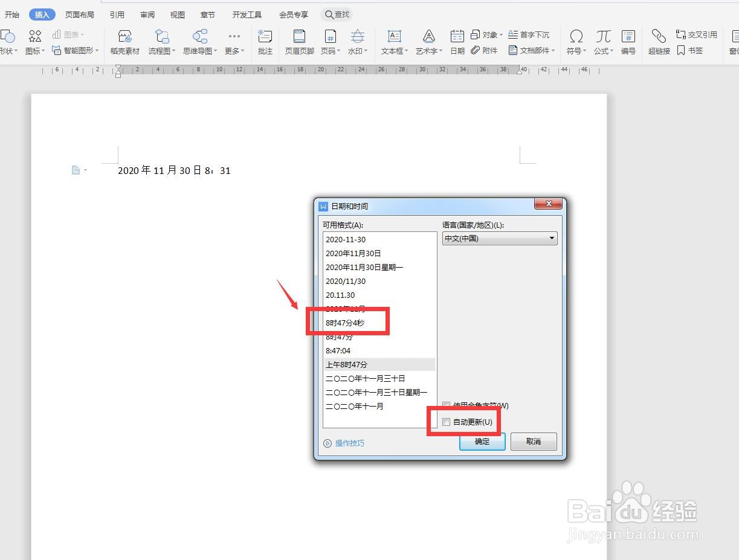Click the 取消 cancel button
Viewport: 739px width, 560px height.
pyautogui.click(x=534, y=442)
